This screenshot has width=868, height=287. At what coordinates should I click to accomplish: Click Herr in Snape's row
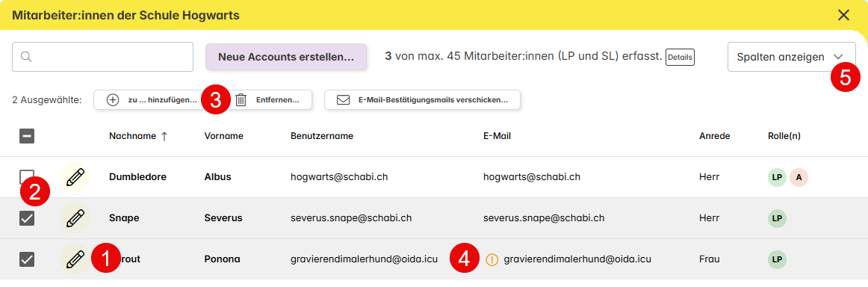[x=709, y=218]
